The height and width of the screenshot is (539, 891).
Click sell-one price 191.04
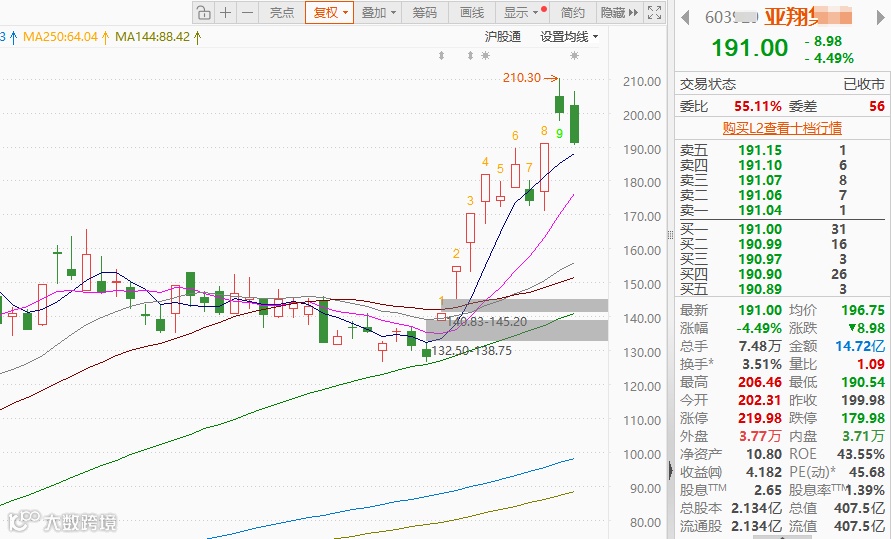coord(760,210)
